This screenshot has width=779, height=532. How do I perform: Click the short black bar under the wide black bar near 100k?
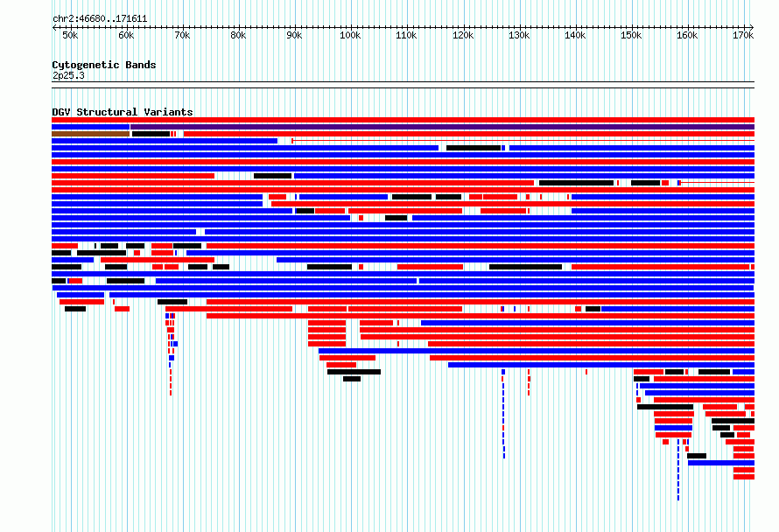click(352, 379)
